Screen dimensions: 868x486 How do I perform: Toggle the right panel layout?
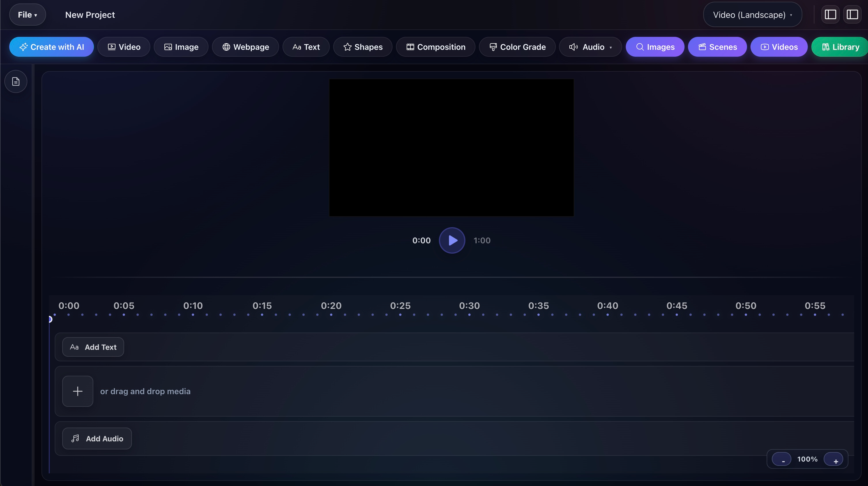click(852, 14)
